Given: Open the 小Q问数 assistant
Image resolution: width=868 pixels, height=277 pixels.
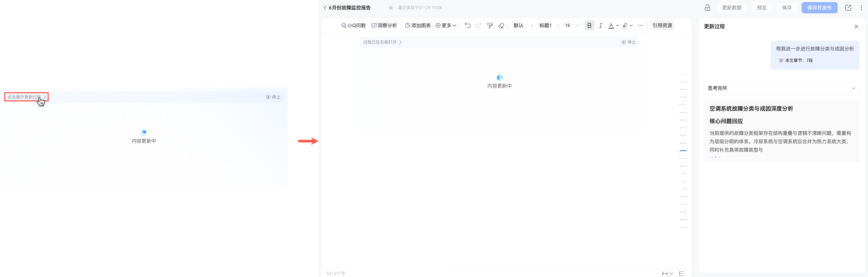Looking at the screenshot, I should pyautogui.click(x=354, y=25).
